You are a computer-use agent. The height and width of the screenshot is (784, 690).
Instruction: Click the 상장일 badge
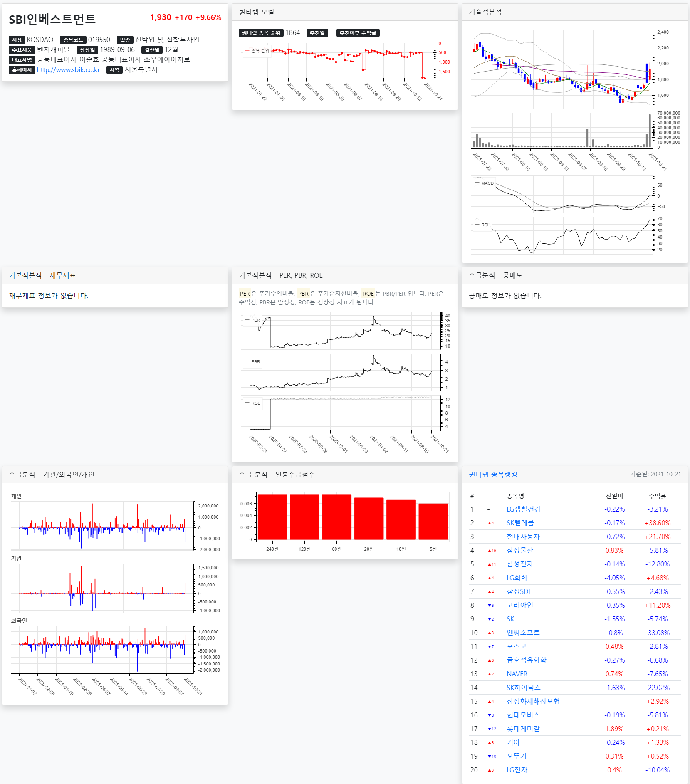click(x=87, y=50)
